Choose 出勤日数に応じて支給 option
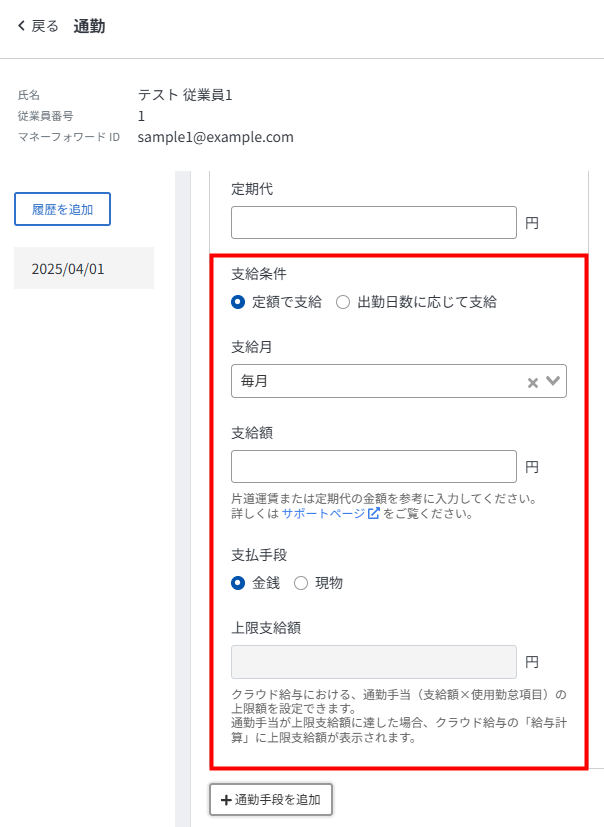This screenshot has width=604, height=827. pyautogui.click(x=343, y=301)
